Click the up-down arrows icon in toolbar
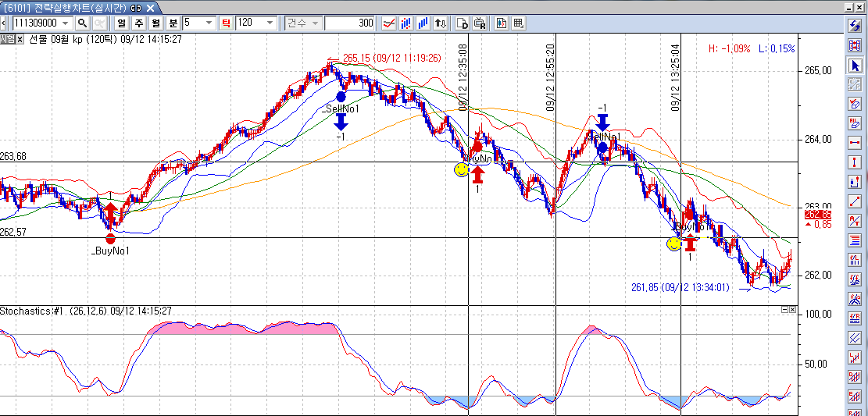The height and width of the screenshot is (416, 868). click(440, 23)
